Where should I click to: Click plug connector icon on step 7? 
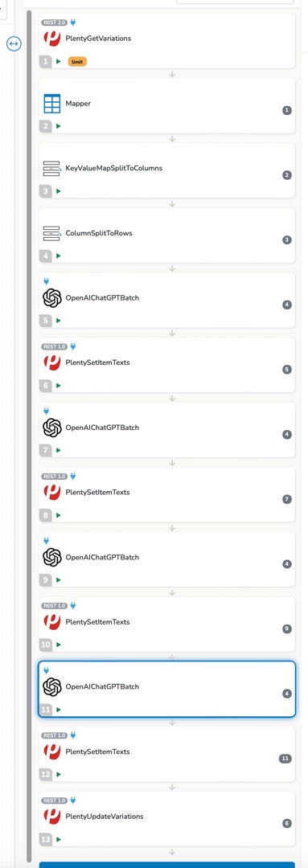coord(47,411)
